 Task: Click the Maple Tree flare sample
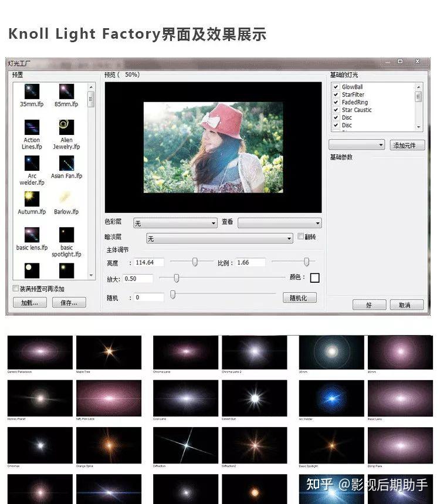(x=109, y=352)
